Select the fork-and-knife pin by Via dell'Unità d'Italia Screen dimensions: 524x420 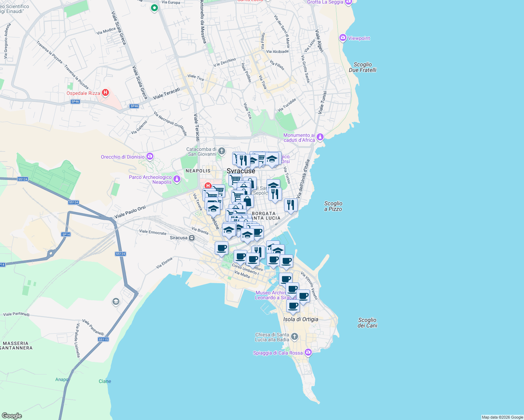(x=291, y=205)
